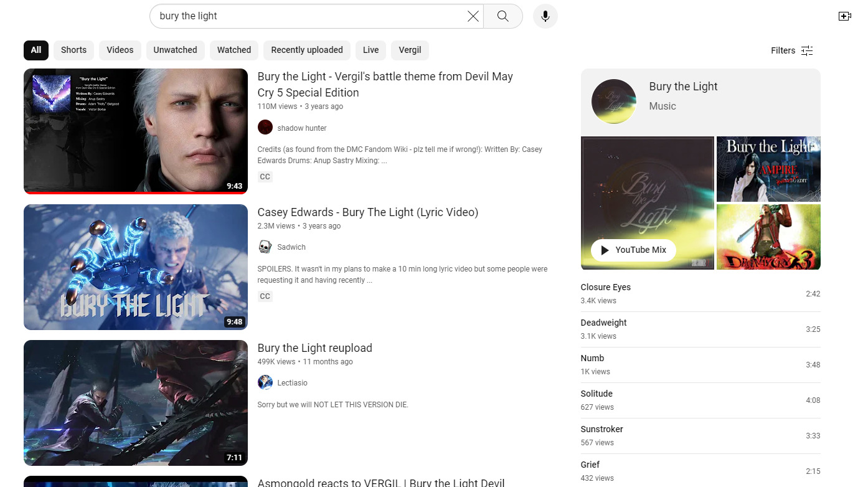Click the create video icon

click(844, 16)
